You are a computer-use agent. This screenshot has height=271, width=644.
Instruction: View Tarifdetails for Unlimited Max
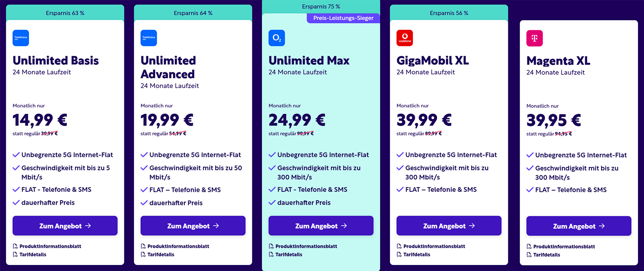point(289,255)
